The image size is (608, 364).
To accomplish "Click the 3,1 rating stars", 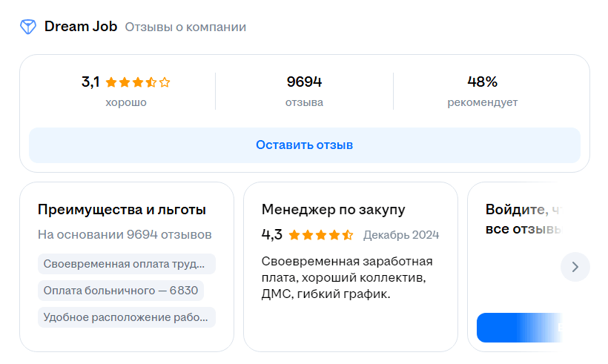I will [x=138, y=82].
